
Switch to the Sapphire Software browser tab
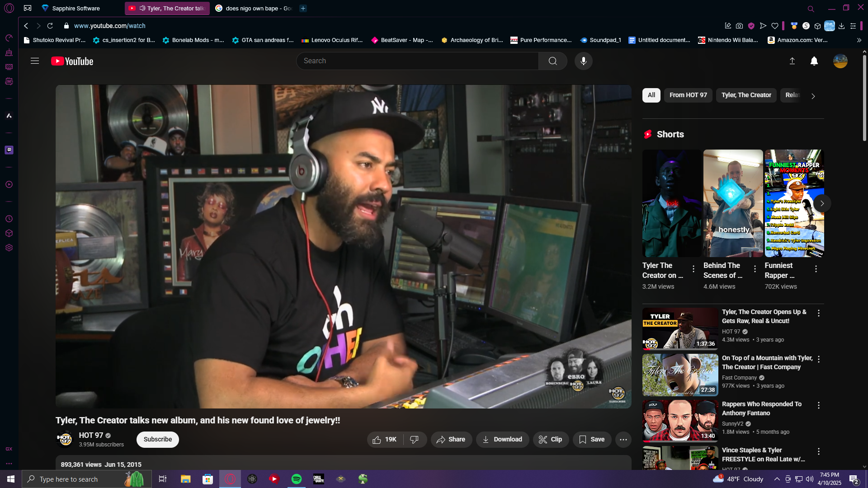pyautogui.click(x=75, y=8)
